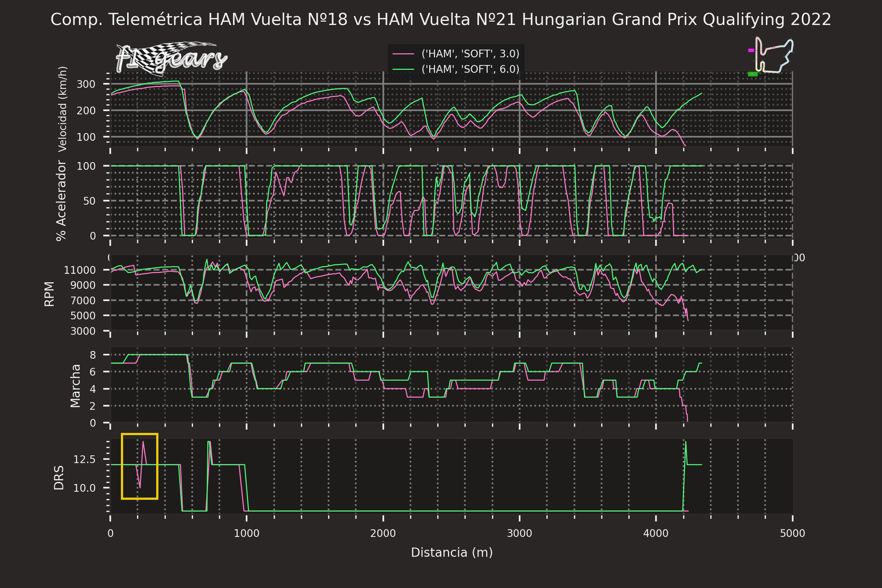Click the green label below track map

tap(752, 74)
